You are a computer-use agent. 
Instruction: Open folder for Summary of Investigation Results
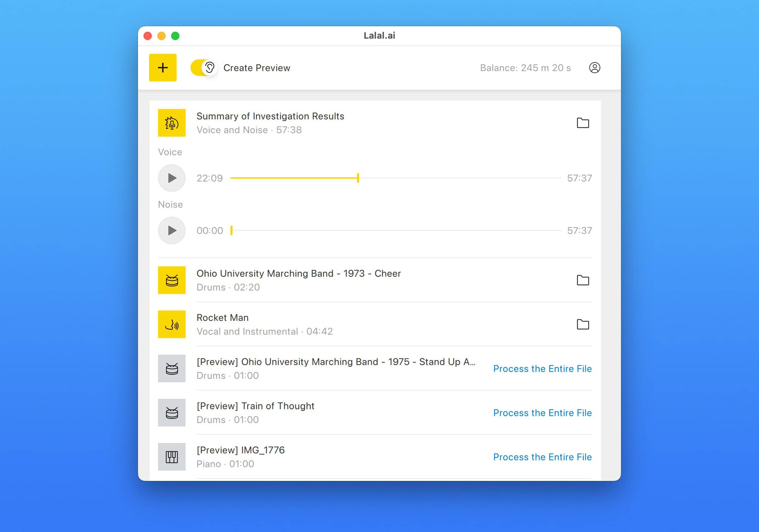(x=583, y=123)
